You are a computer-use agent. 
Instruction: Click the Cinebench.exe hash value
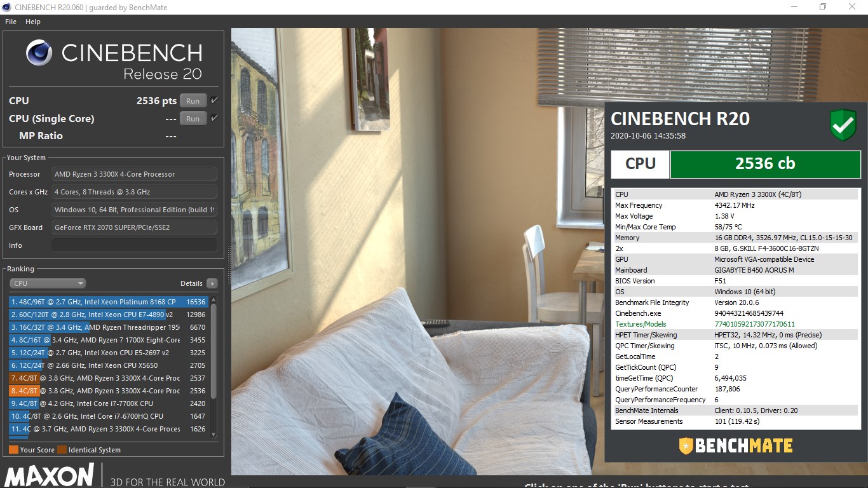click(x=749, y=313)
